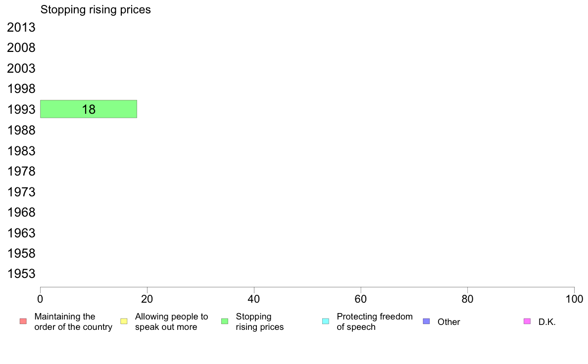This screenshot has width=588, height=364.
Task: Click the 40 tick on x-axis
Action: click(x=254, y=299)
